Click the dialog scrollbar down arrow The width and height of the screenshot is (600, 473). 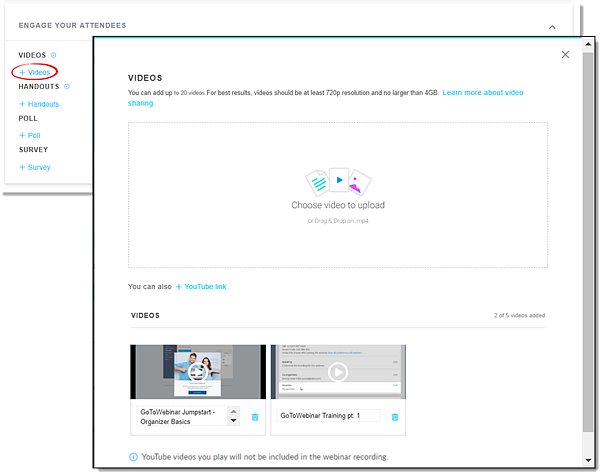click(x=588, y=460)
